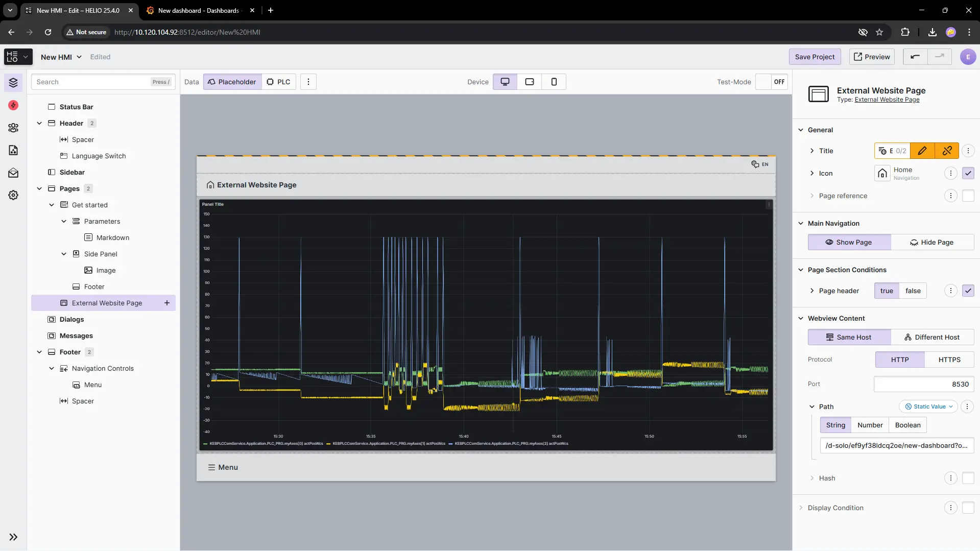Uncheck the Icon property checkbox
The height and width of the screenshot is (551, 980).
[968, 173]
